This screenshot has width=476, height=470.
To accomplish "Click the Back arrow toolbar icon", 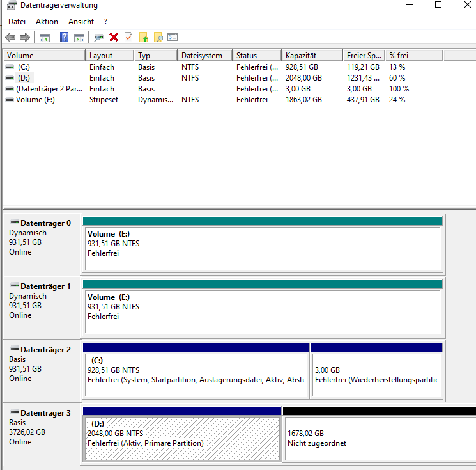I will (x=10, y=37).
